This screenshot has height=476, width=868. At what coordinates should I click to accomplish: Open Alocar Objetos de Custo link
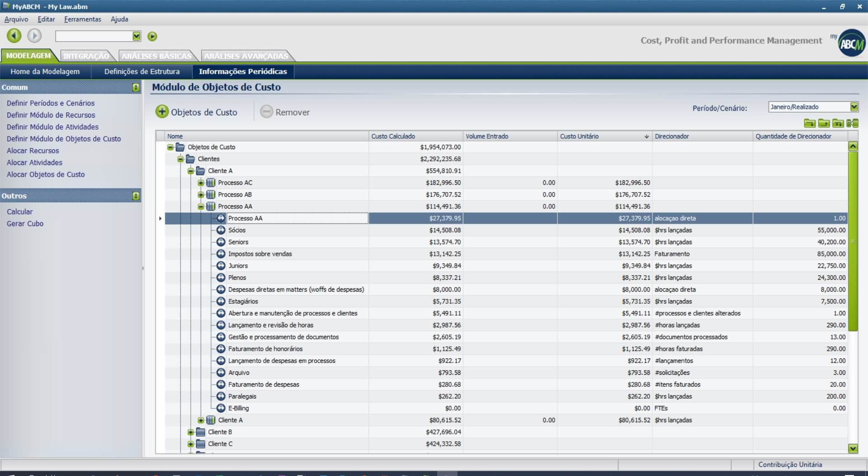46,174
